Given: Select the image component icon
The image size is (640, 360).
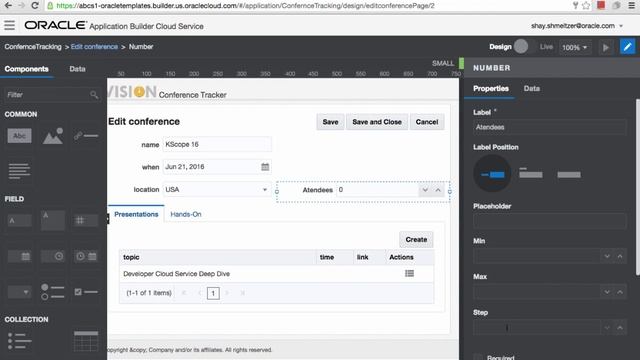Looking at the screenshot, I should point(53,136).
